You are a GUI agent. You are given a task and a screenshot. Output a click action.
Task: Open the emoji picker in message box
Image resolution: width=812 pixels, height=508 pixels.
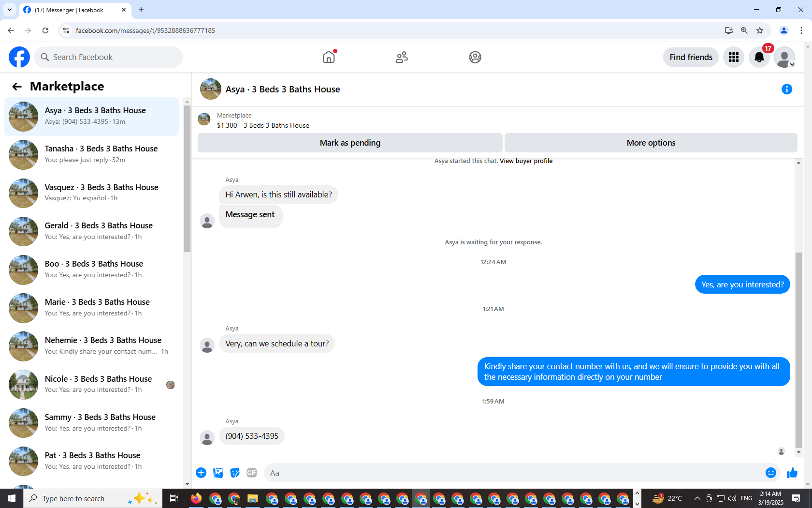click(771, 473)
